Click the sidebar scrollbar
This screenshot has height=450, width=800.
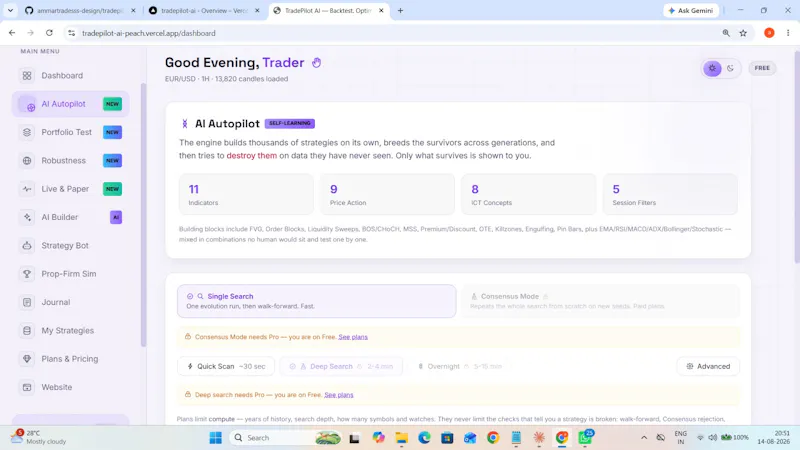point(143,214)
